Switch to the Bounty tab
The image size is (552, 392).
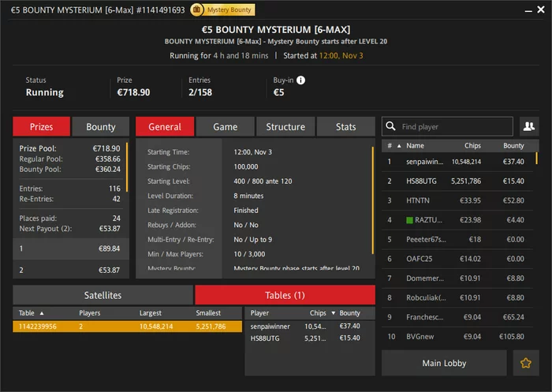101,126
